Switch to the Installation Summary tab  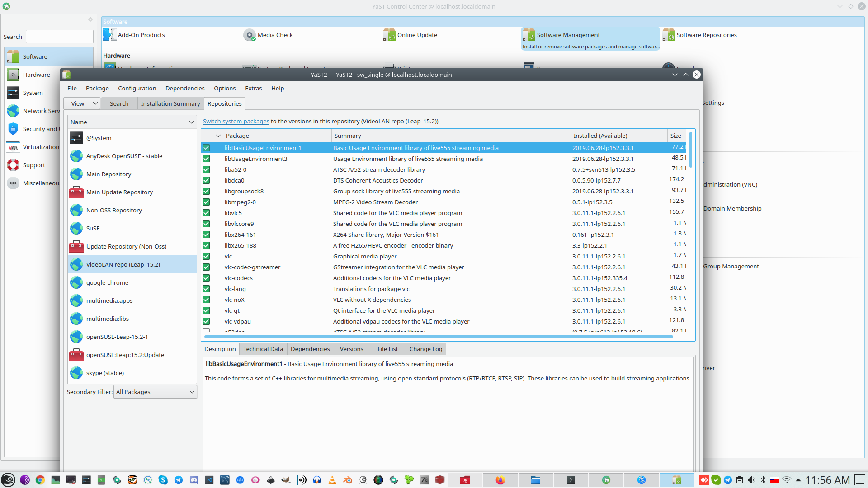170,103
